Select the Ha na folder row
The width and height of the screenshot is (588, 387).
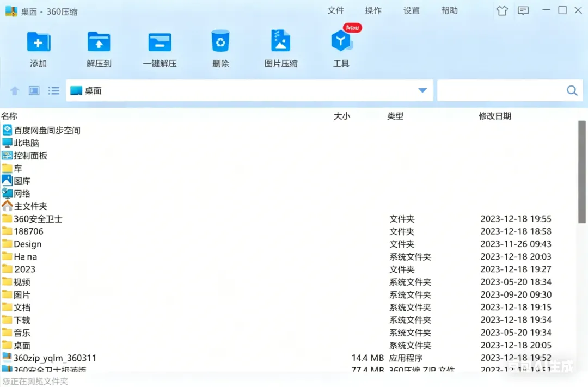tap(288, 256)
